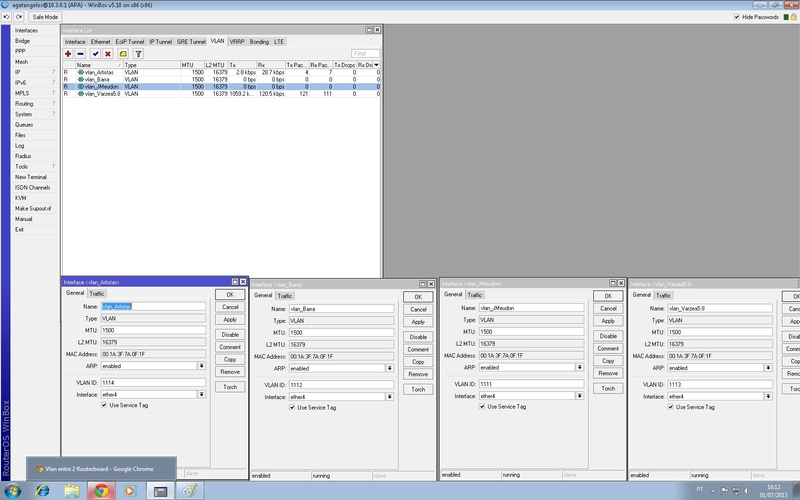800x500 pixels.
Task: Expand the Routing sidebar menu
Action: [35, 104]
